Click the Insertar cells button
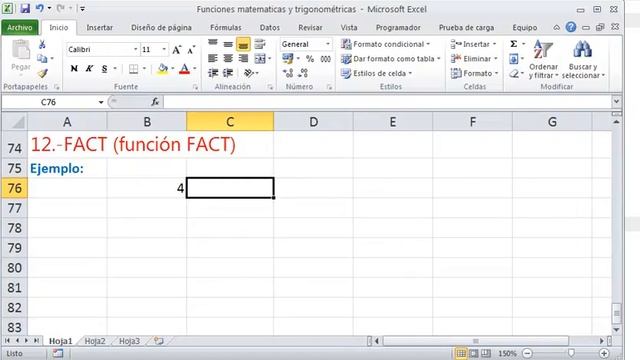 [x=473, y=44]
